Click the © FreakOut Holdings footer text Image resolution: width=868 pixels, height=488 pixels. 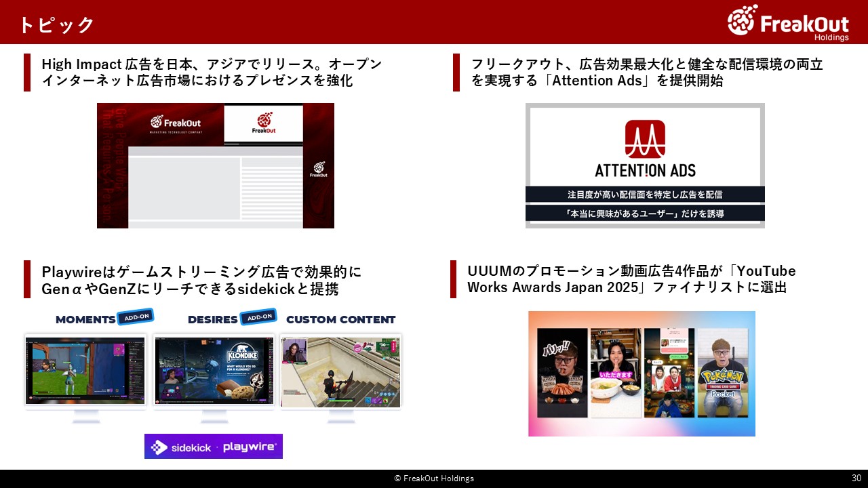click(x=434, y=479)
